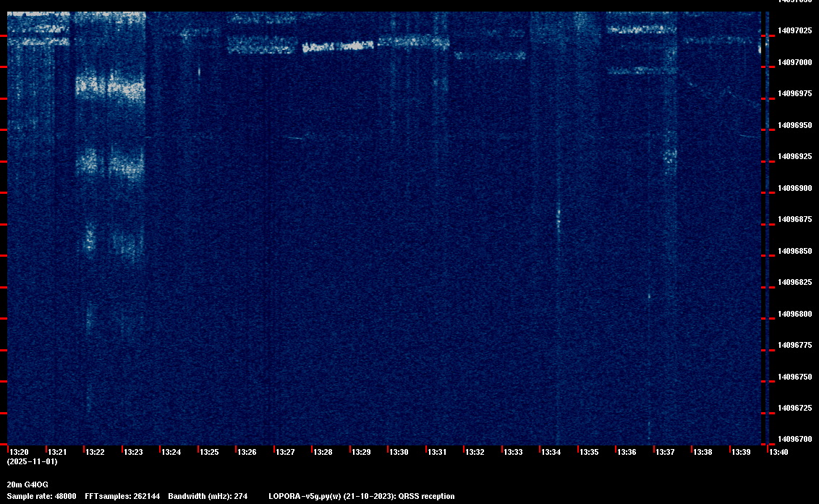819x504 pixels.
Task: Select the 14096850 frequency label
Action: point(795,251)
